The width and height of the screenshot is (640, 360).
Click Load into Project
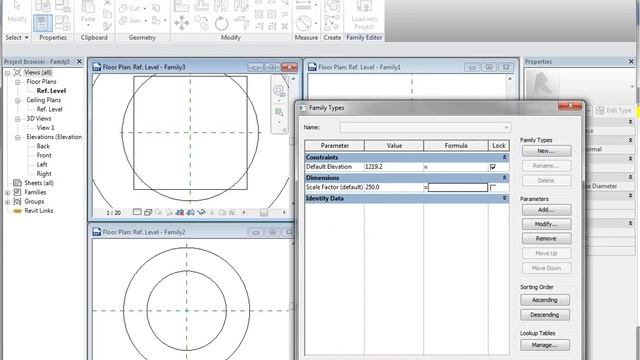pos(364,15)
